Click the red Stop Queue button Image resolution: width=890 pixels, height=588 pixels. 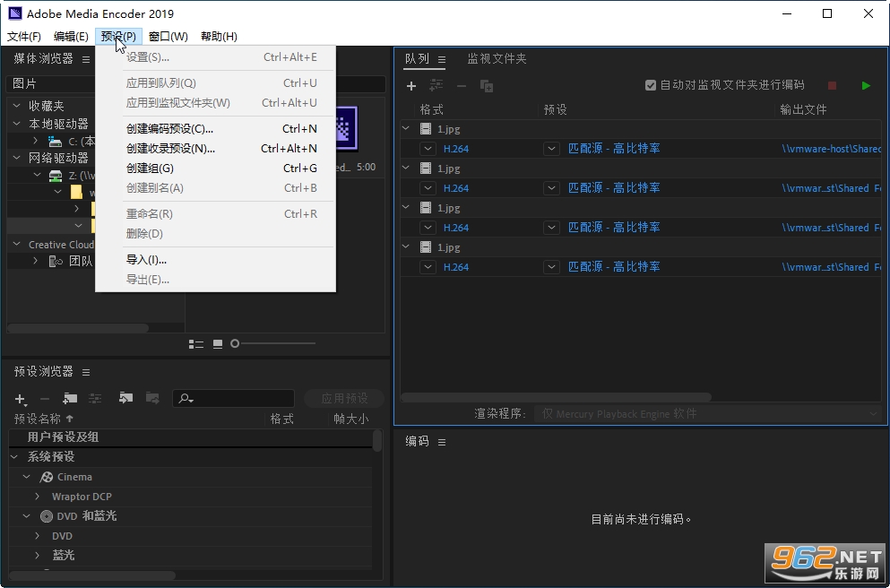point(832,85)
